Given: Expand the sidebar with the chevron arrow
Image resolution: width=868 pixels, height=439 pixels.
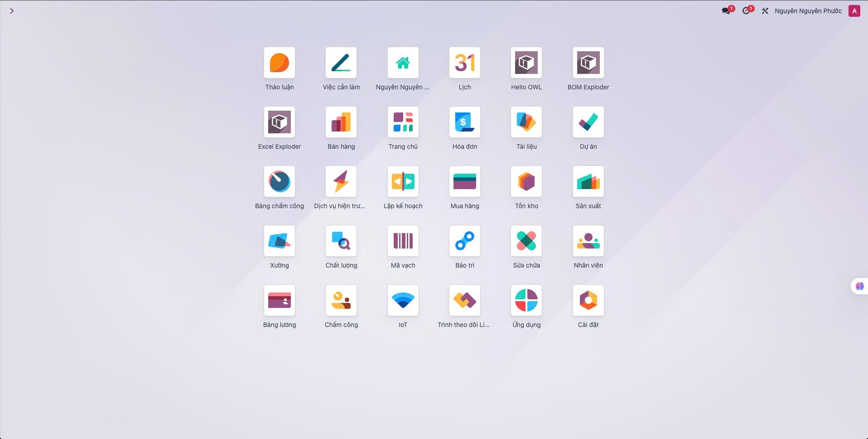Looking at the screenshot, I should (x=12, y=11).
